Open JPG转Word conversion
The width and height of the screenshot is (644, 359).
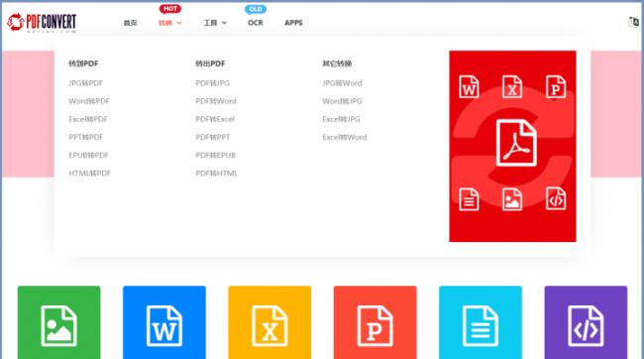(343, 83)
